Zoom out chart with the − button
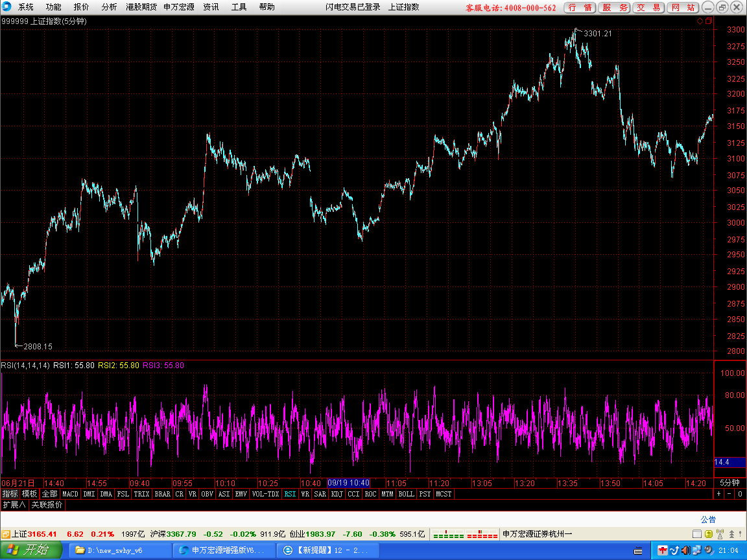The width and height of the screenshot is (747, 560). click(729, 494)
